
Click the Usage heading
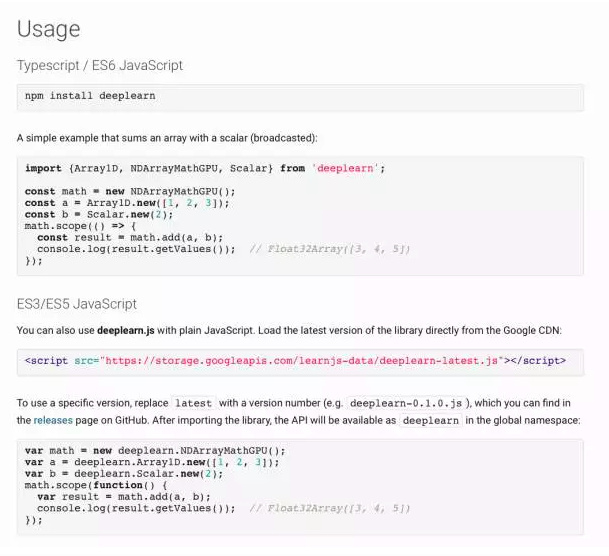(49, 29)
